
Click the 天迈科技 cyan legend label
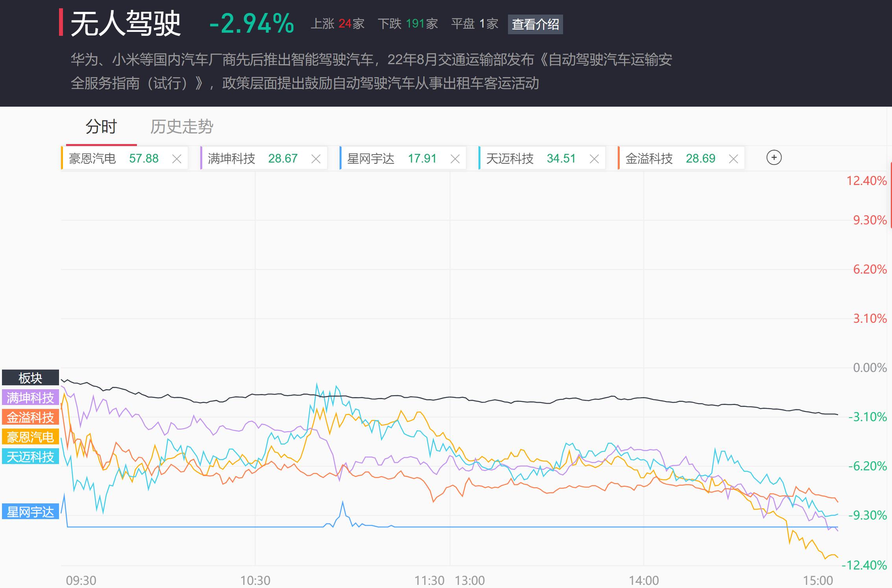(30, 457)
